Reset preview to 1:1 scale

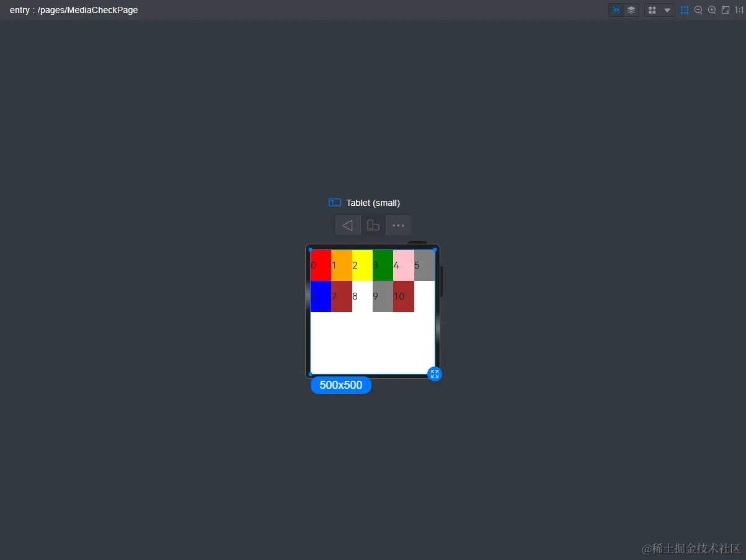739,10
